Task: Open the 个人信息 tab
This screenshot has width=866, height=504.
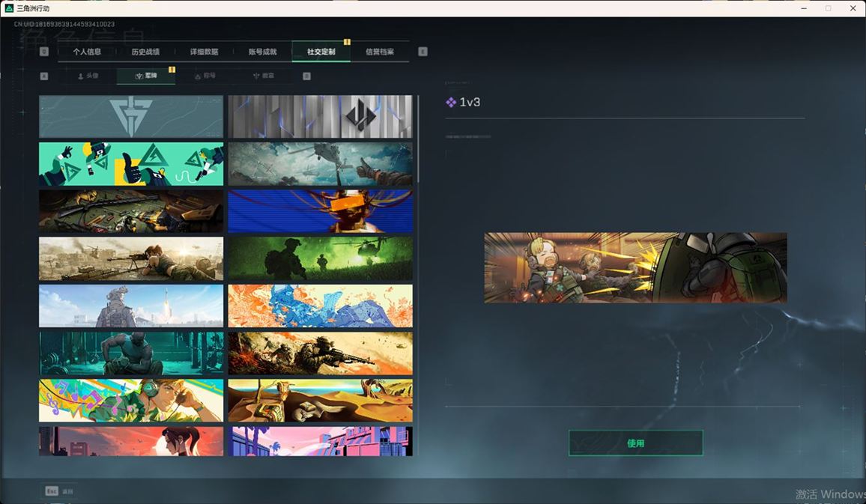Action: pos(87,52)
